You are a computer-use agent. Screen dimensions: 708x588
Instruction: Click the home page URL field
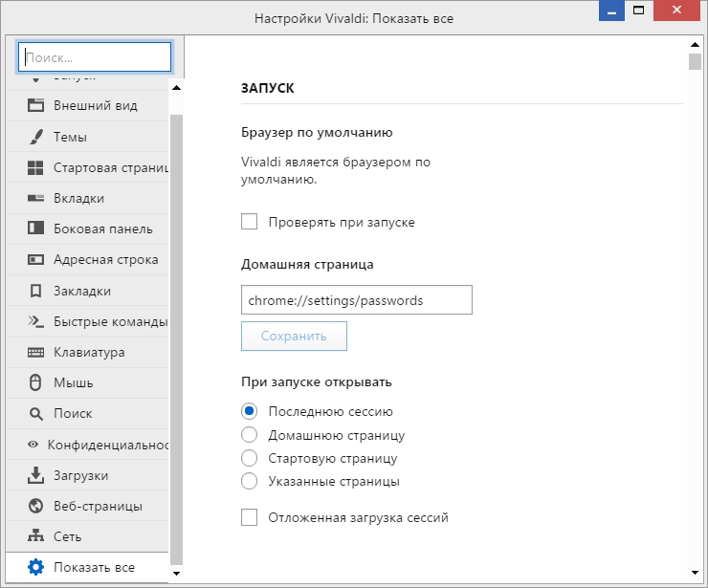357,299
